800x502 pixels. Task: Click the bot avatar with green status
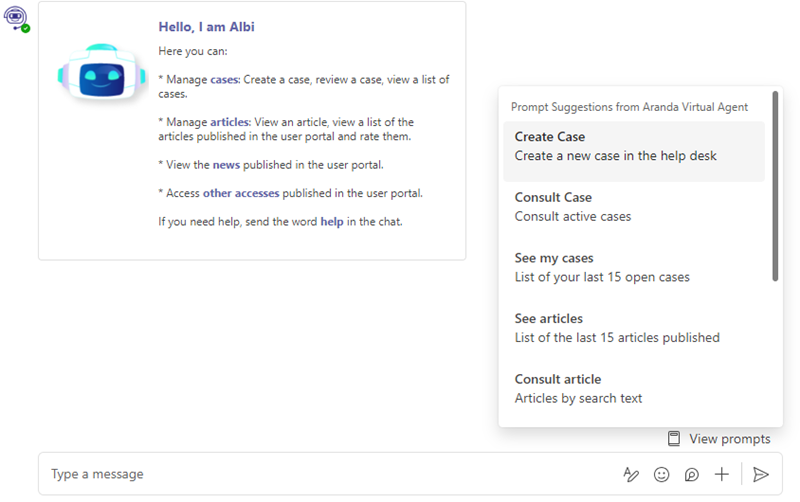17,19
